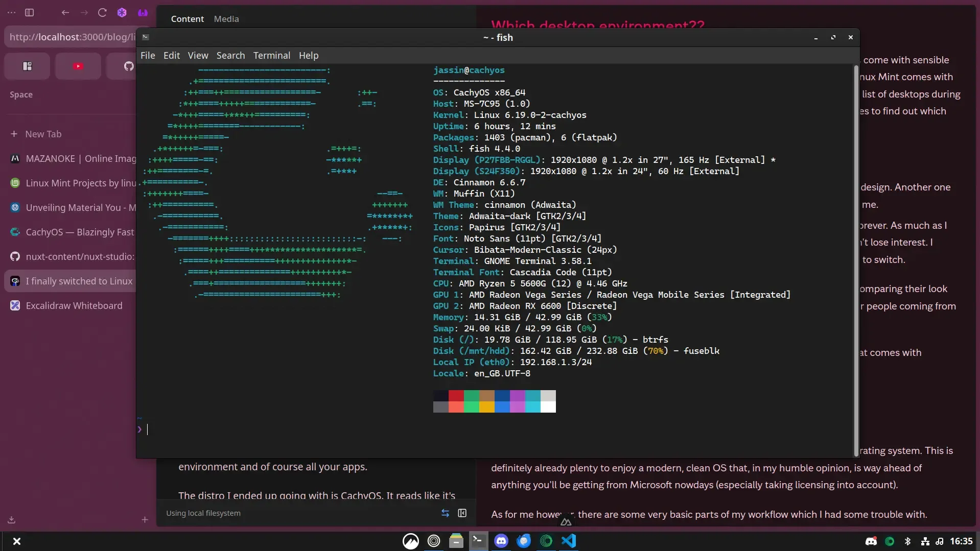The width and height of the screenshot is (980, 551).
Task: Open the pinned YouTube shortcut
Action: (x=78, y=66)
